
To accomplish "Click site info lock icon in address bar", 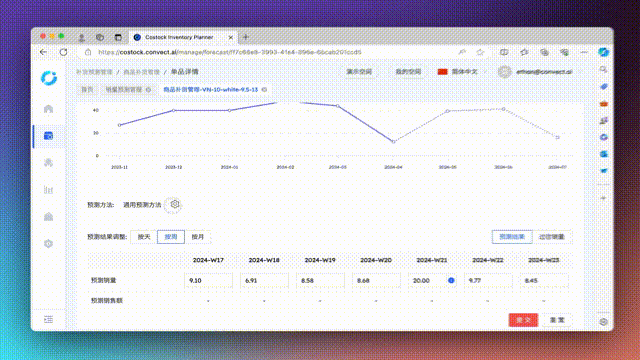I will [x=88, y=52].
